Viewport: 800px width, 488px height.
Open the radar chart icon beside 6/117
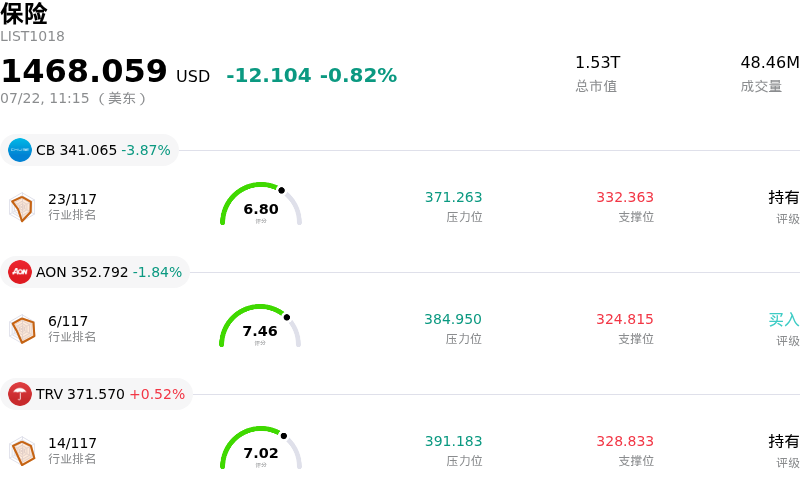tap(22, 329)
